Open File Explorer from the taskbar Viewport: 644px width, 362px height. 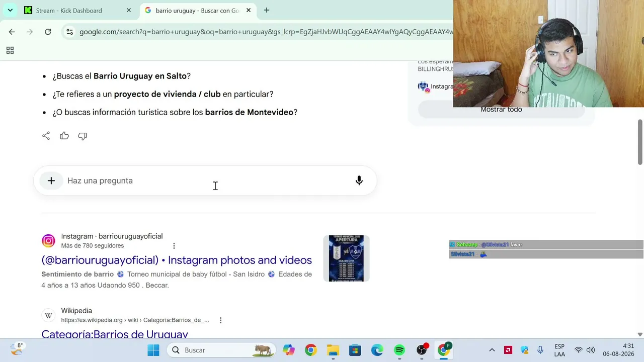click(333, 350)
